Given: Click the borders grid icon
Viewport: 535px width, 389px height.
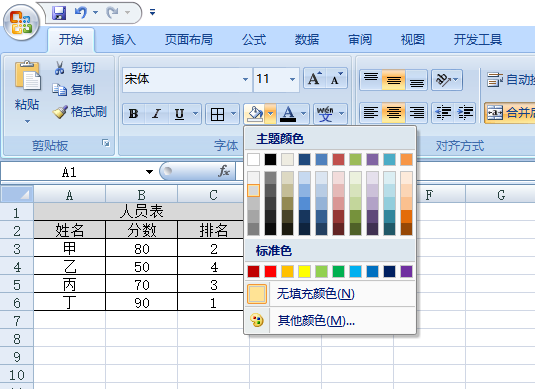Looking at the screenshot, I should pyautogui.click(x=217, y=114).
